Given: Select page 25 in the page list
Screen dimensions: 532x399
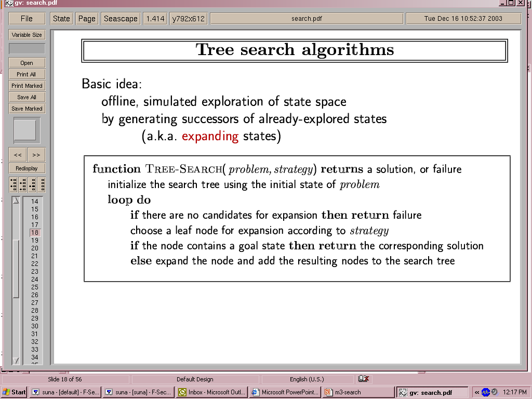Looking at the screenshot, I should pyautogui.click(x=35, y=287).
